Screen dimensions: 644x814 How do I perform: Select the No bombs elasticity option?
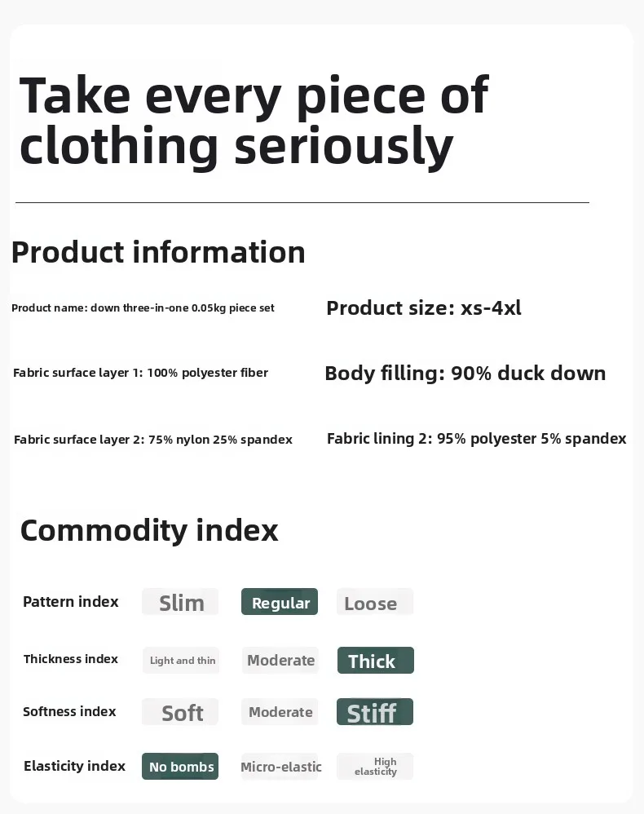tap(180, 766)
